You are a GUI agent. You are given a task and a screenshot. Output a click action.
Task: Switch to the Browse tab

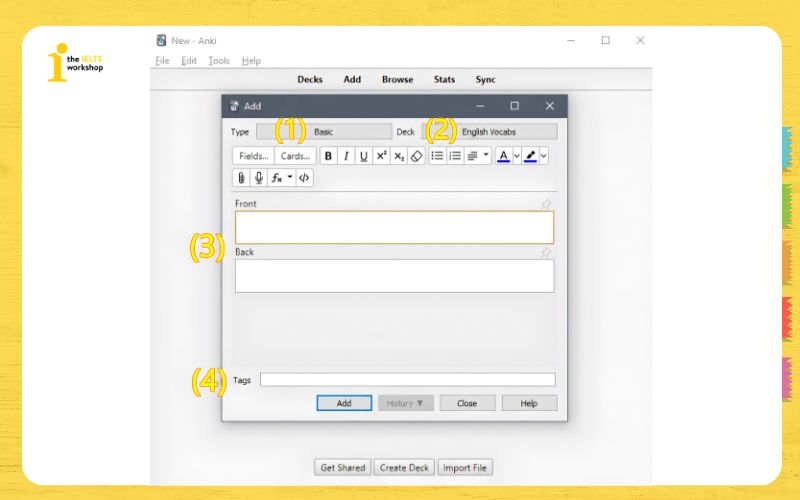[x=397, y=80]
